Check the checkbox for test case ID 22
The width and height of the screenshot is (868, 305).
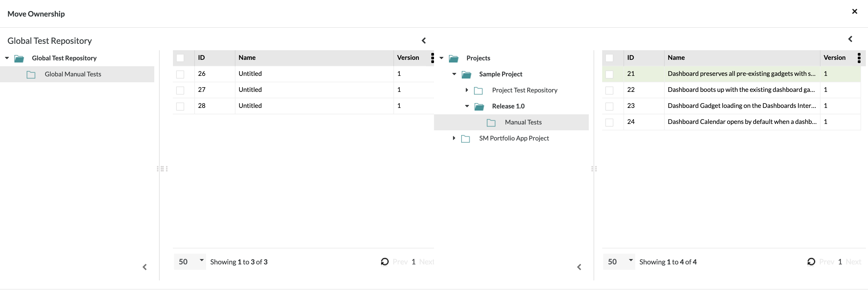609,90
